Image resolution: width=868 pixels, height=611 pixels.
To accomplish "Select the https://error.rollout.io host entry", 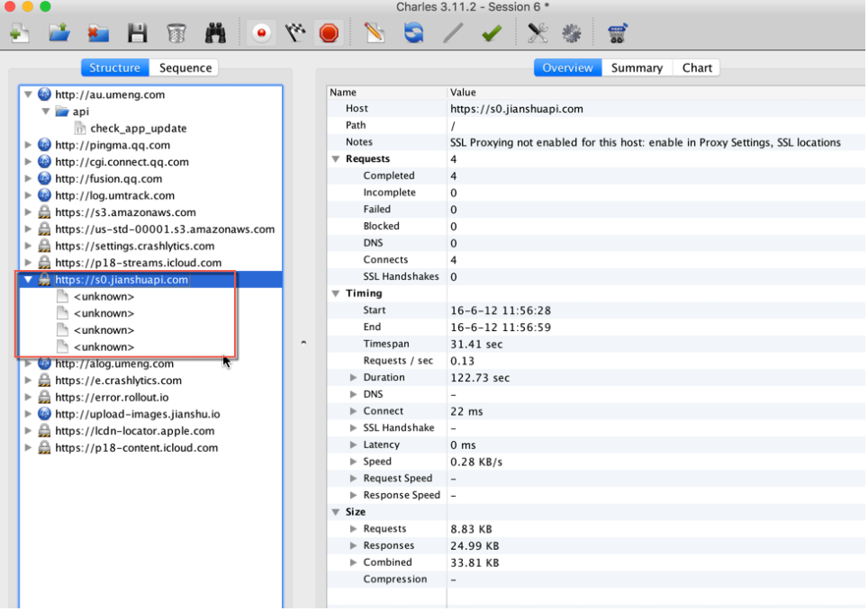I will 112,397.
